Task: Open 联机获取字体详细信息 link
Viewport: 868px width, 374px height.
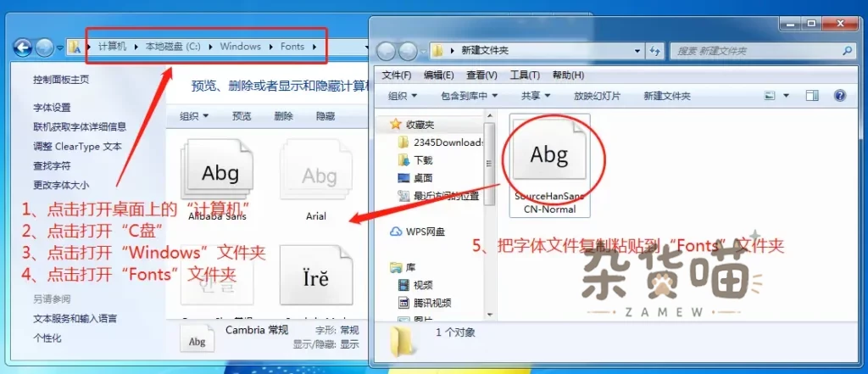Action: [80, 127]
